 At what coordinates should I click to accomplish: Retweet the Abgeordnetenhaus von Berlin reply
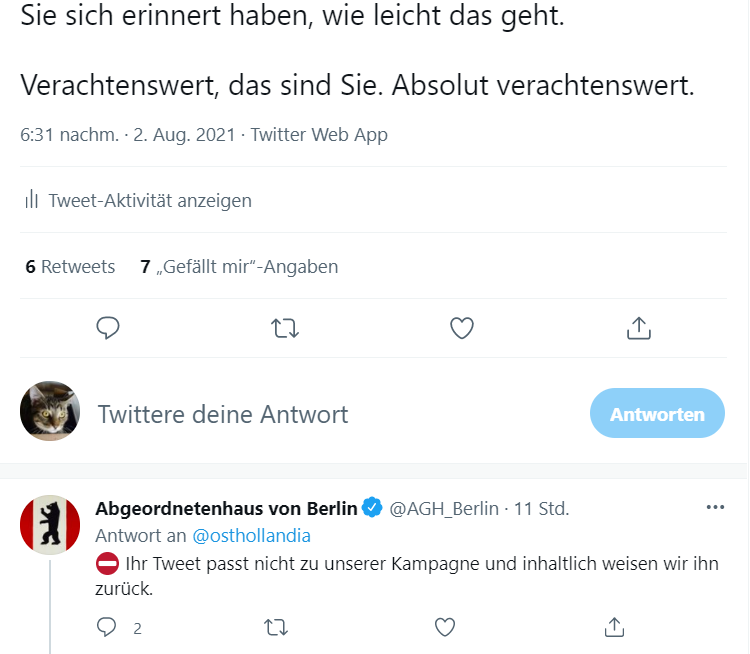(277, 627)
